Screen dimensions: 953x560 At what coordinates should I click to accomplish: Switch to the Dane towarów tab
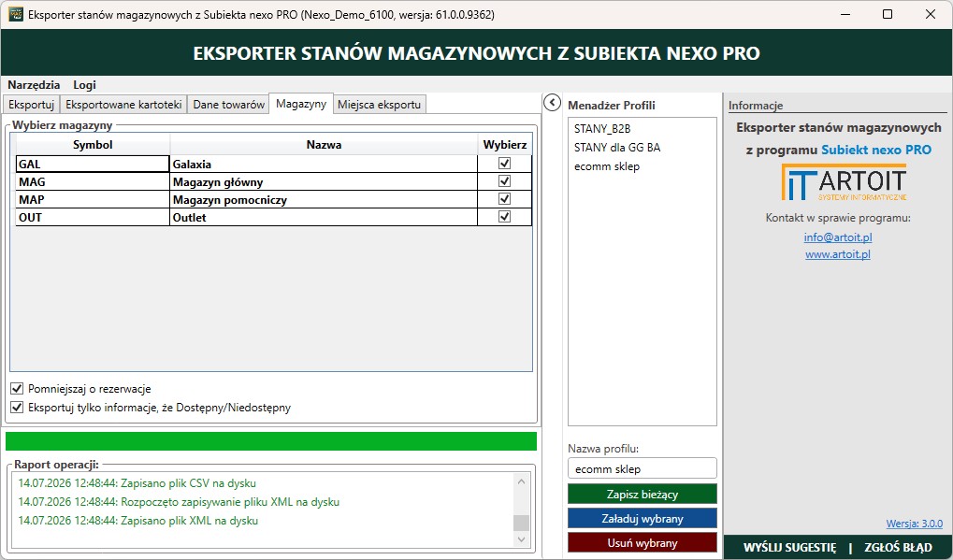coord(228,105)
